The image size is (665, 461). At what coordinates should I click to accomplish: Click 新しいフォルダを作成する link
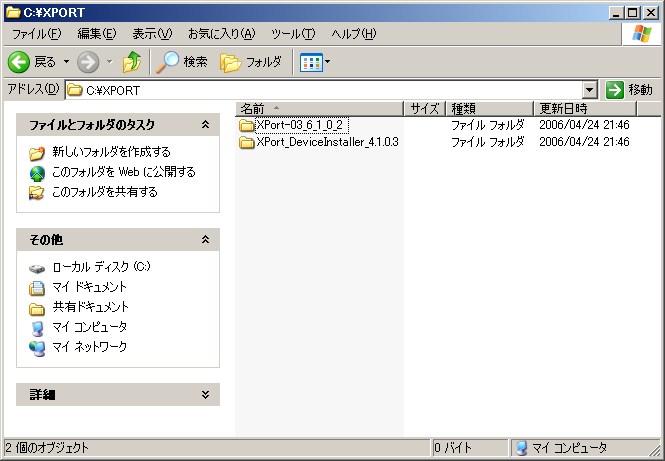pos(112,152)
